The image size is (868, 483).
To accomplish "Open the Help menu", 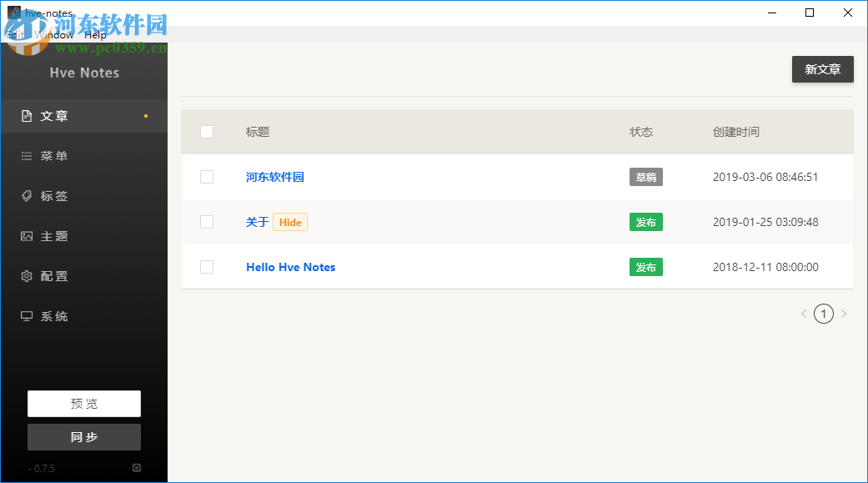I will (x=95, y=35).
